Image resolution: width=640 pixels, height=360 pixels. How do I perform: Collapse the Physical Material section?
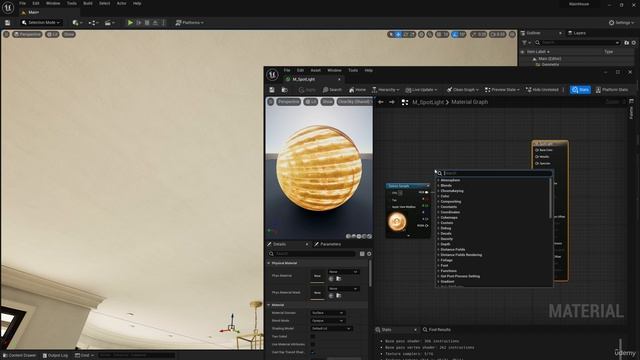click(x=269, y=263)
